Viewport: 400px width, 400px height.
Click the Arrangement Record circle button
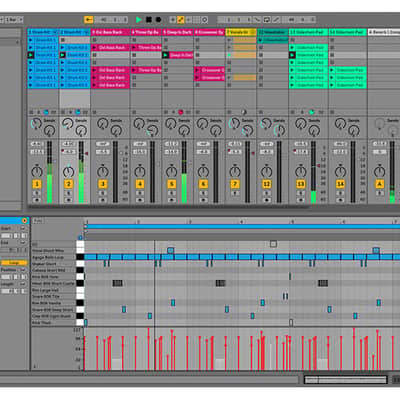(x=158, y=20)
